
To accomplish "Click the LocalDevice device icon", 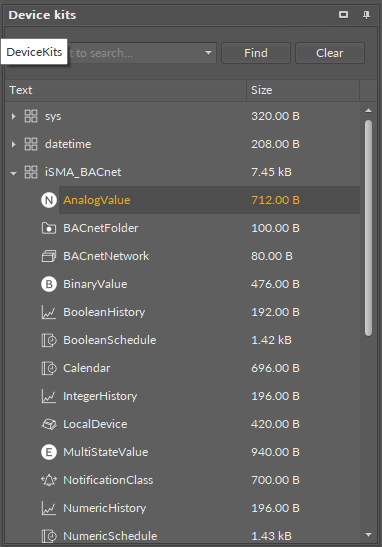I will tap(49, 424).
